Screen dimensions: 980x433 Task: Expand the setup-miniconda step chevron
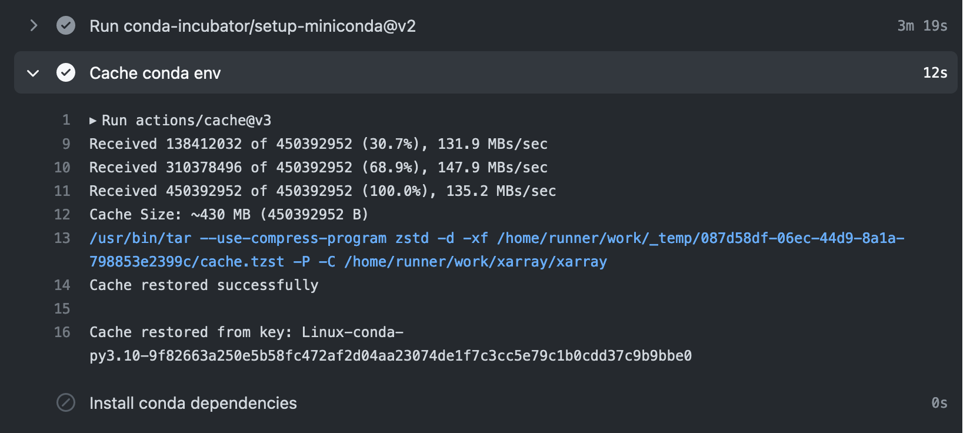pos(34,26)
